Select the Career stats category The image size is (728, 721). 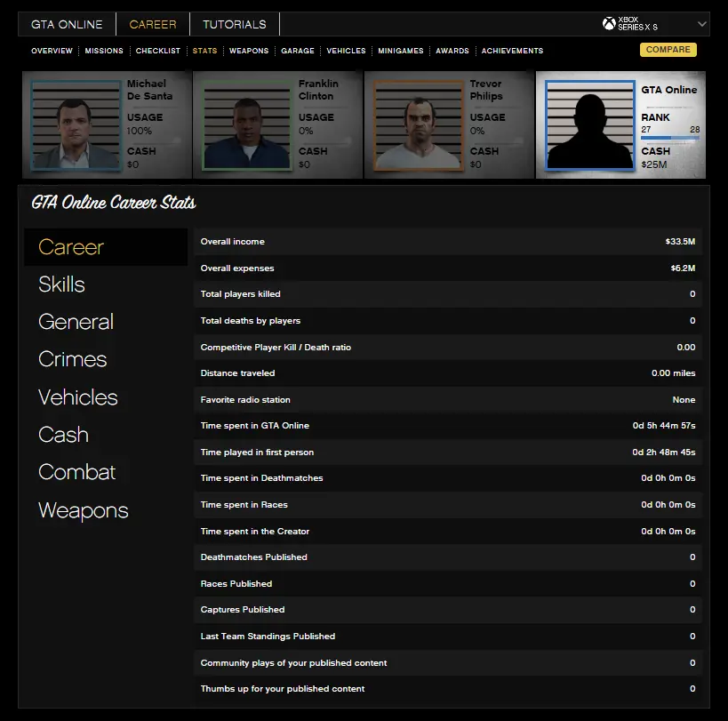click(106, 247)
